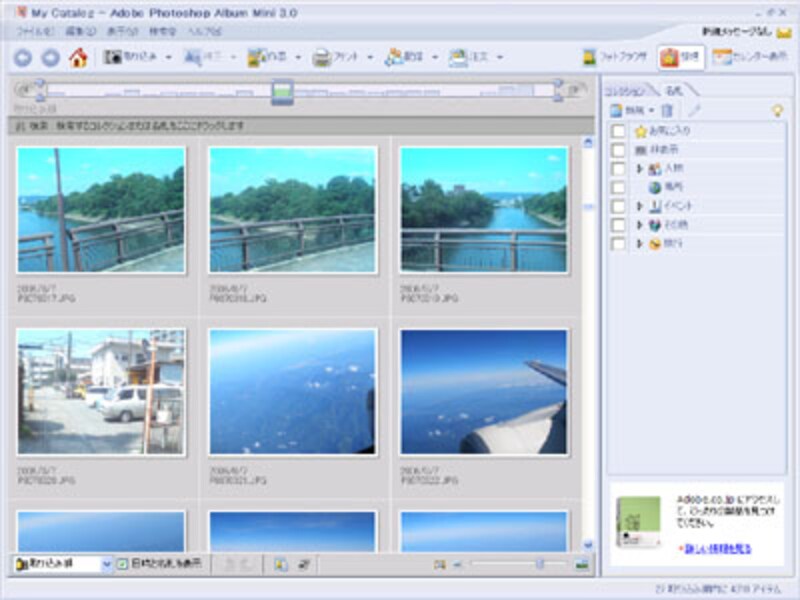The height and width of the screenshot is (600, 800).
Task: Open the 作成 toolbar dropdown arrow
Action: (298, 57)
